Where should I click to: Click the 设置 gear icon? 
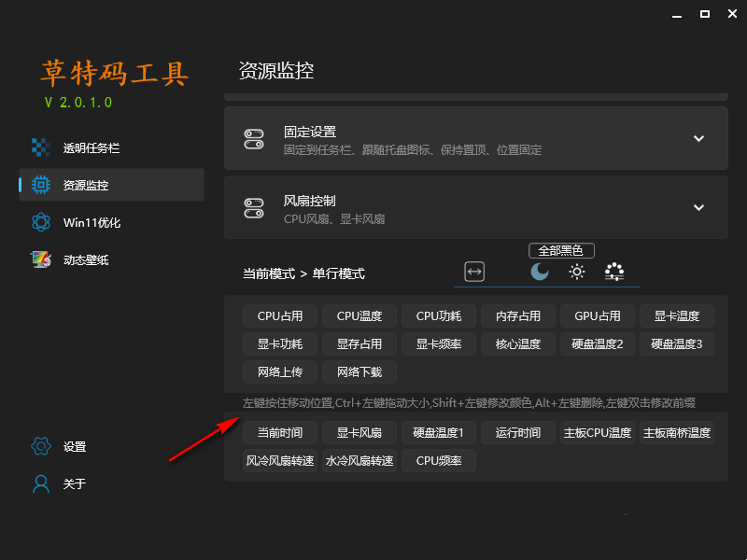40,446
